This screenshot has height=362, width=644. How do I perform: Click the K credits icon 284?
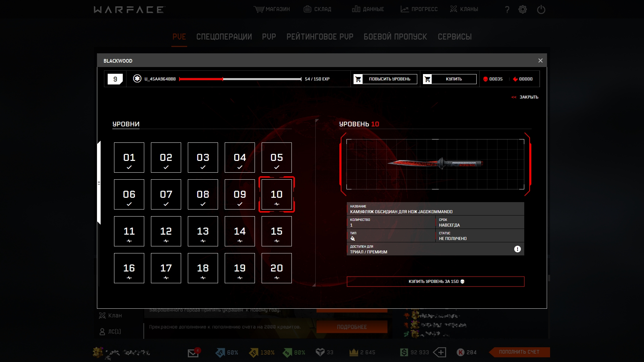[x=461, y=352]
